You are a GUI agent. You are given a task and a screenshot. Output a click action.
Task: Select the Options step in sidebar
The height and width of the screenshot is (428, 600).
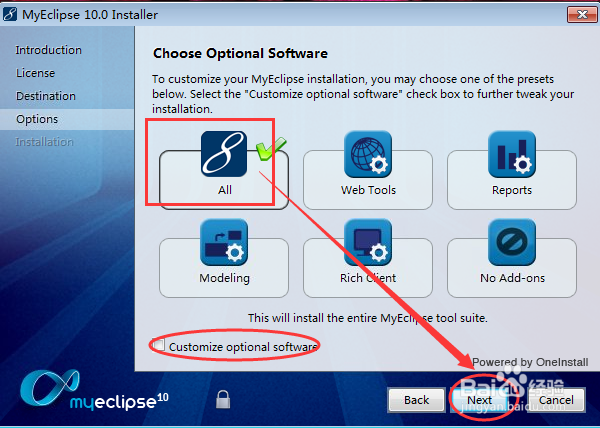click(x=37, y=119)
